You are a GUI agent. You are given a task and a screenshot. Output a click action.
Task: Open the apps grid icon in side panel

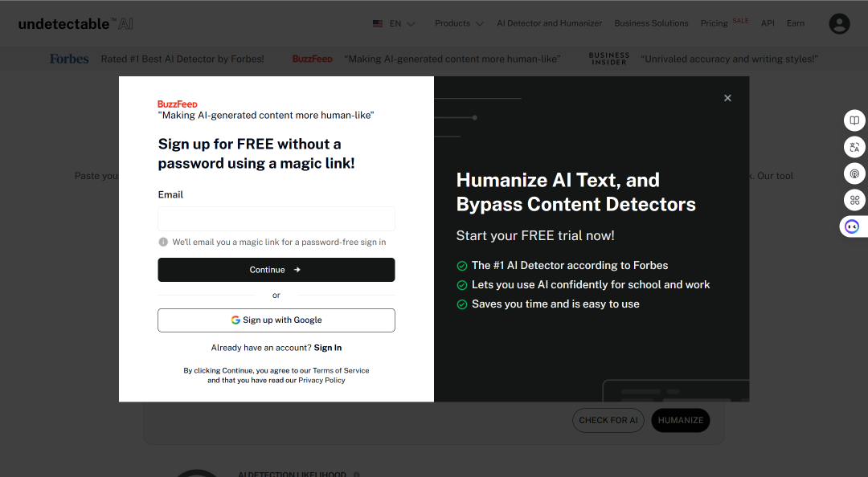[x=854, y=200]
